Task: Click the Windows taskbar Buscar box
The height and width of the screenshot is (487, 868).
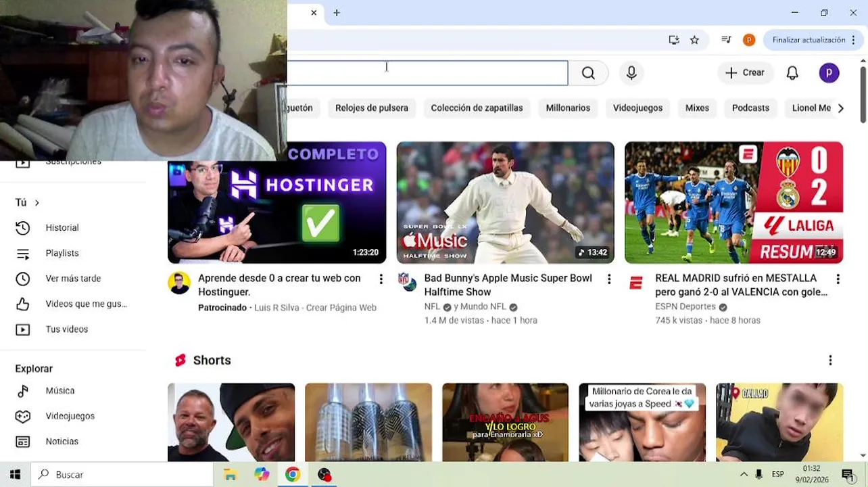Action: [122, 475]
